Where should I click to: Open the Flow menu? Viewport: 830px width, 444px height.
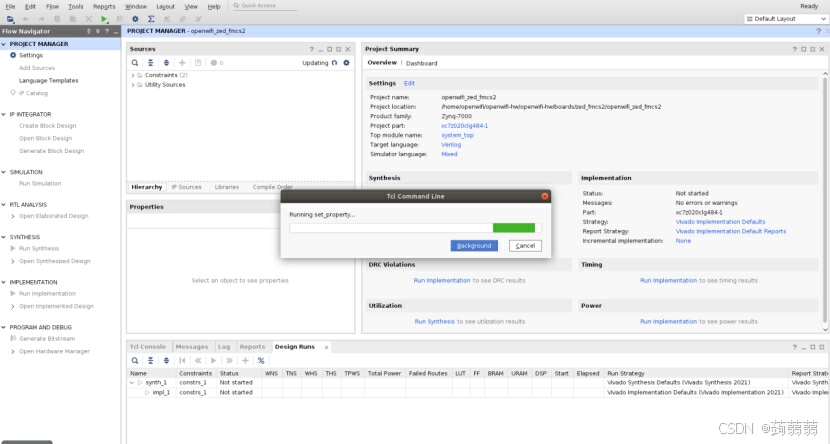tap(52, 6)
